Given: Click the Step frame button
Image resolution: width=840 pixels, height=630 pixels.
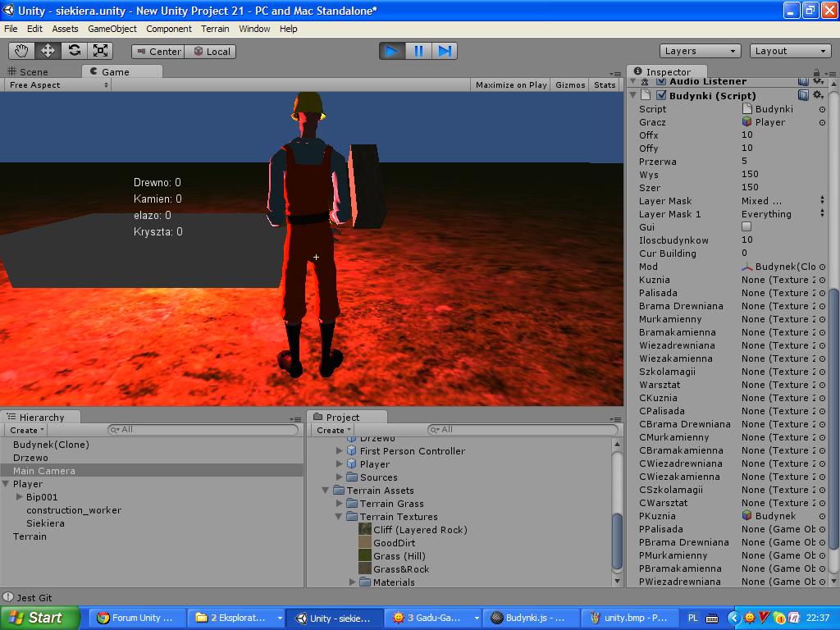Looking at the screenshot, I should pyautogui.click(x=445, y=51).
